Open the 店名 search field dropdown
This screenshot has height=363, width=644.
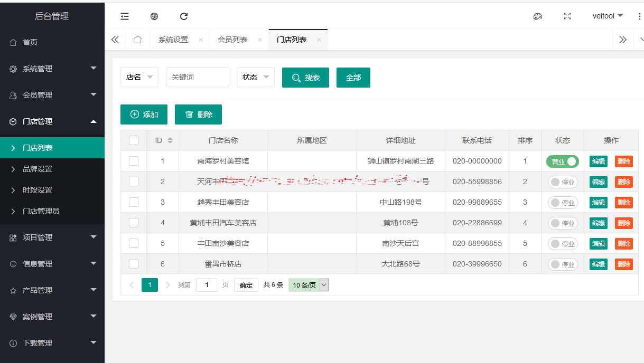pos(139,77)
